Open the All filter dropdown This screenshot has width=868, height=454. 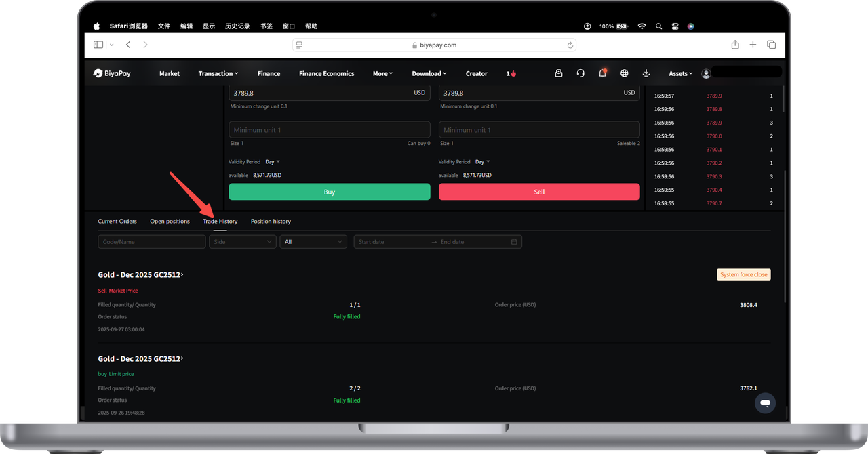pos(313,242)
